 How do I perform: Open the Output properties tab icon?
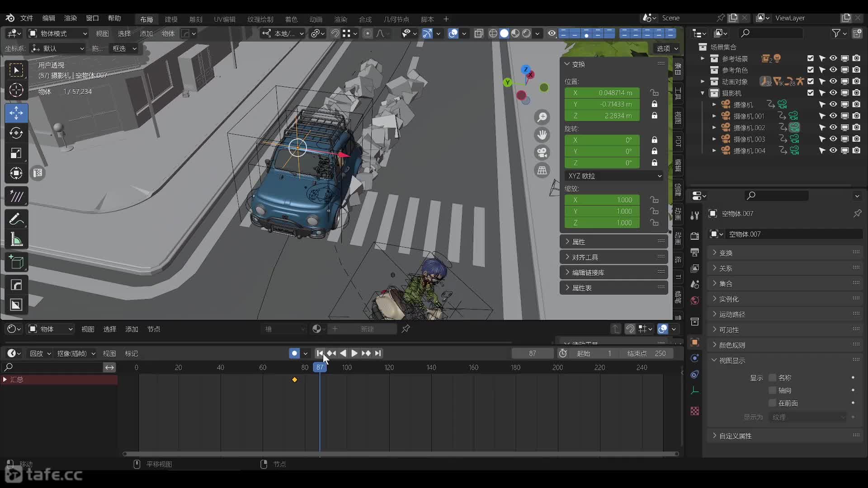click(x=695, y=252)
